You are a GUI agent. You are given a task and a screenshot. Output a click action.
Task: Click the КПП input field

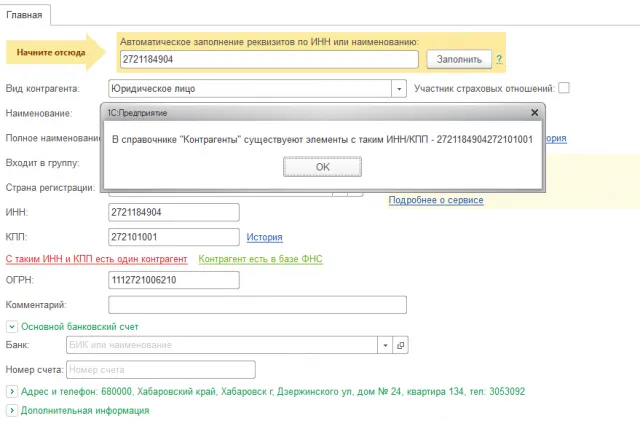174,237
